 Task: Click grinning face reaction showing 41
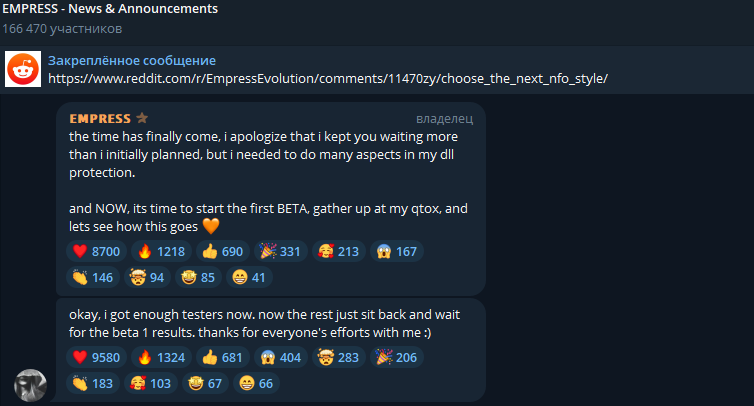click(x=250, y=277)
